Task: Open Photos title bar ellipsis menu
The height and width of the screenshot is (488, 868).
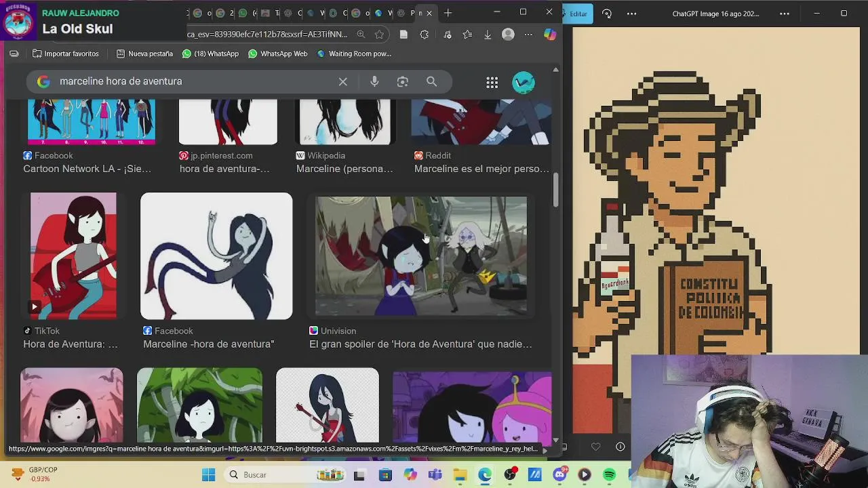Action: pyautogui.click(x=785, y=14)
